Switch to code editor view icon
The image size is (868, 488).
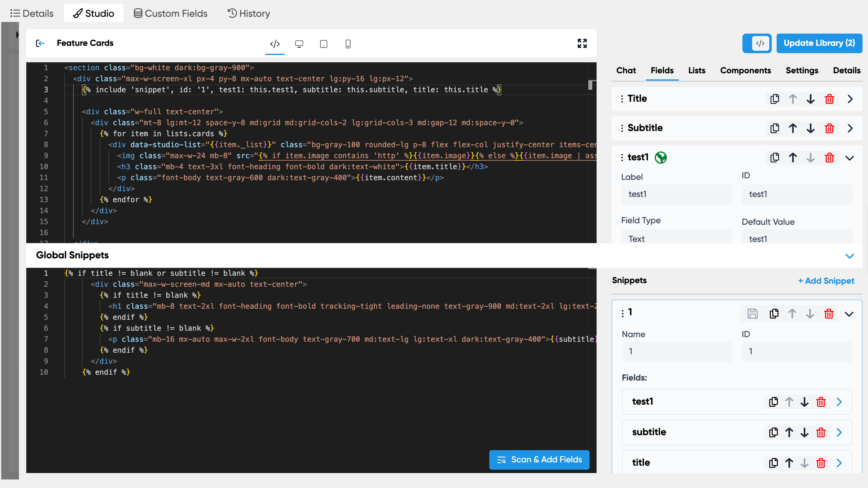275,44
